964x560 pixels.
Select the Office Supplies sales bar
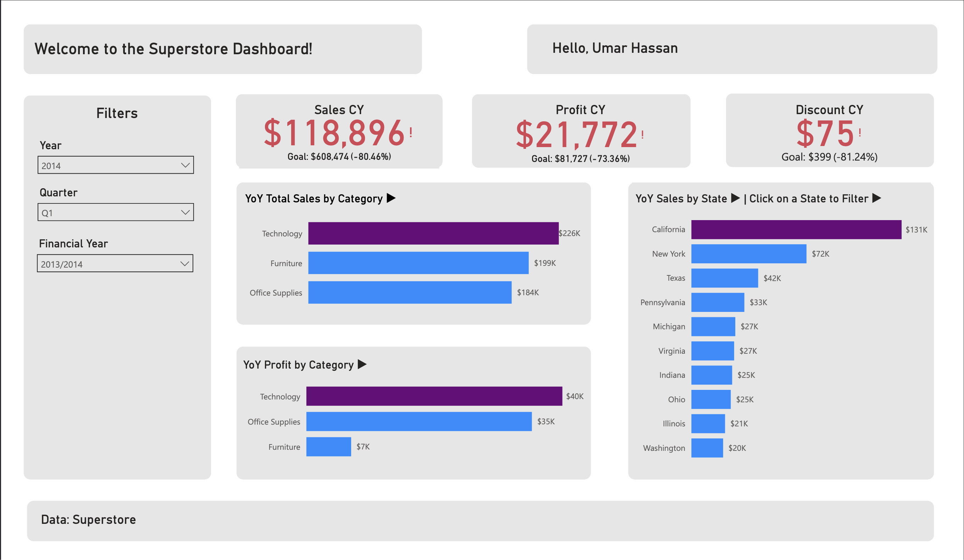coord(409,292)
